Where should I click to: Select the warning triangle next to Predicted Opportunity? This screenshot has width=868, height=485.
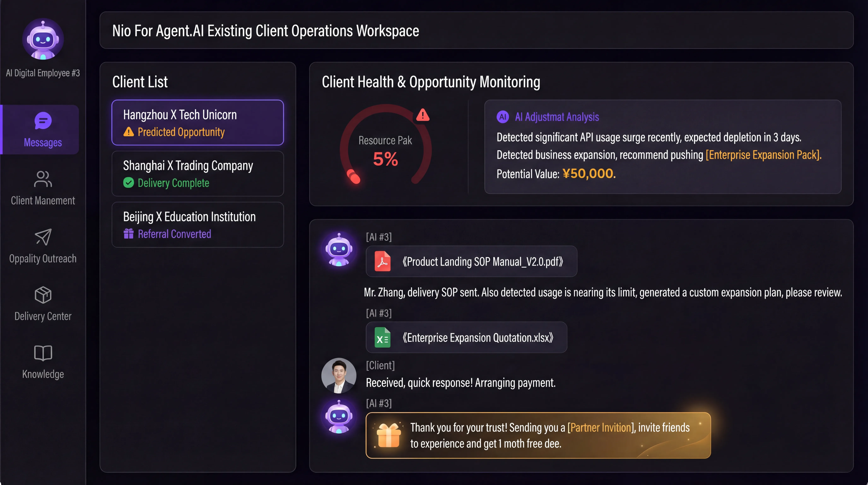tap(129, 132)
